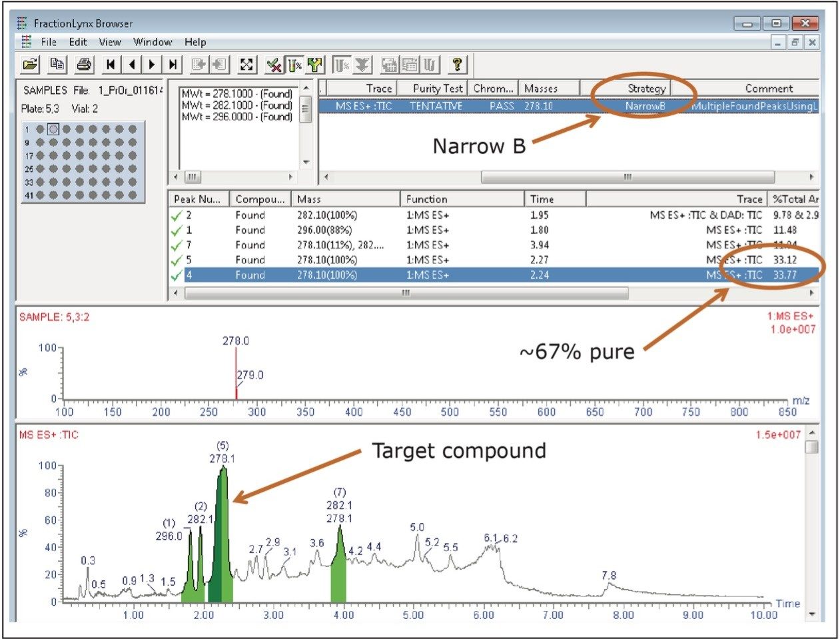Toggle the check/cross pass-fail toolbar button

pyautogui.click(x=274, y=65)
